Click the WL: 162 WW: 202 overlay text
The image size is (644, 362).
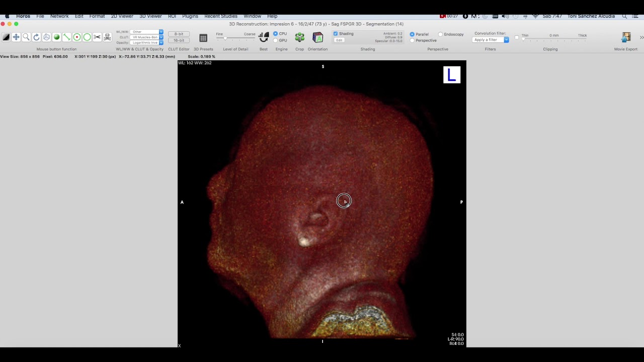(x=194, y=63)
